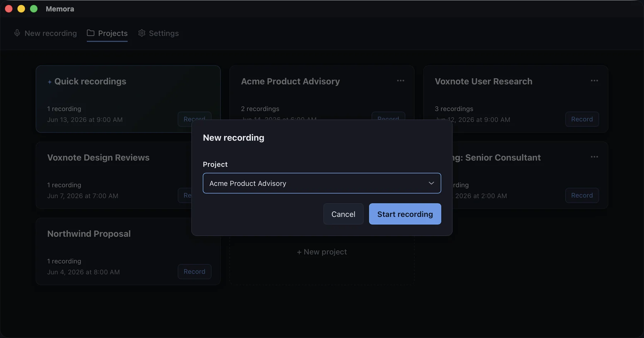
Task: Click the Project field label
Action: pyautogui.click(x=215, y=164)
